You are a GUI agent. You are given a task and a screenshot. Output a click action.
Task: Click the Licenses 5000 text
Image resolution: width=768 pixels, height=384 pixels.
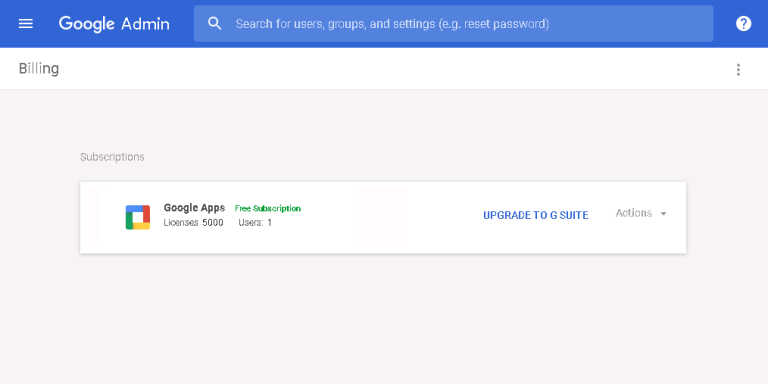coord(193,223)
